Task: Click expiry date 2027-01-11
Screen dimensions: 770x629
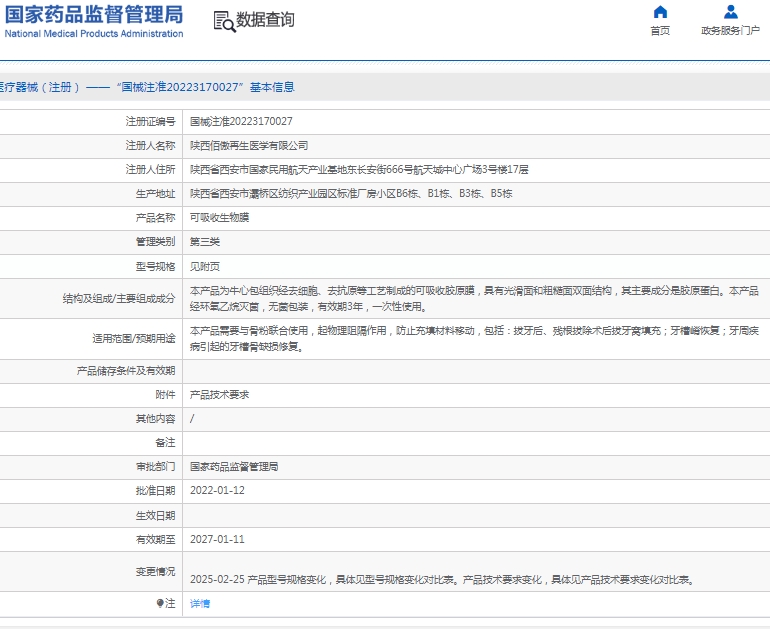Action: (217, 539)
